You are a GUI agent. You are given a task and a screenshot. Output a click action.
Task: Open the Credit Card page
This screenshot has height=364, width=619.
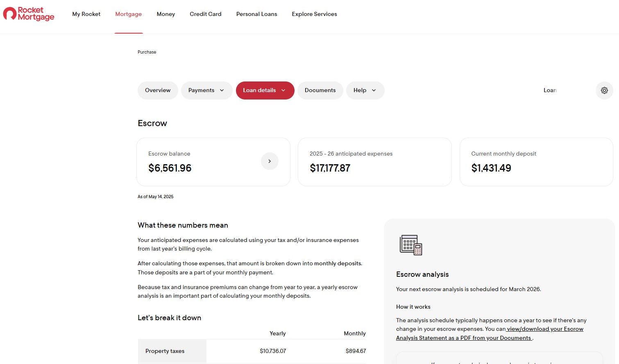(x=205, y=14)
